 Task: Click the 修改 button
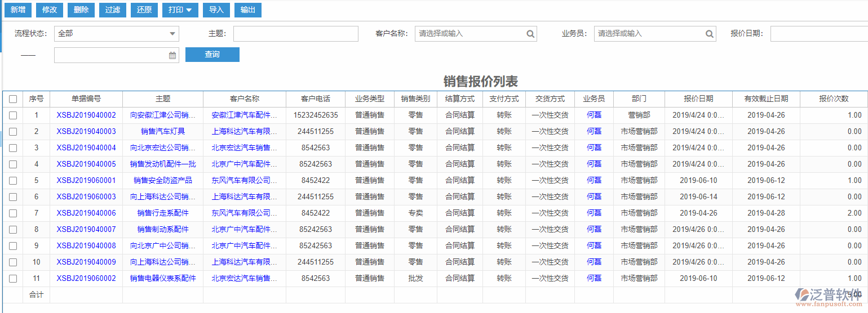click(x=50, y=10)
